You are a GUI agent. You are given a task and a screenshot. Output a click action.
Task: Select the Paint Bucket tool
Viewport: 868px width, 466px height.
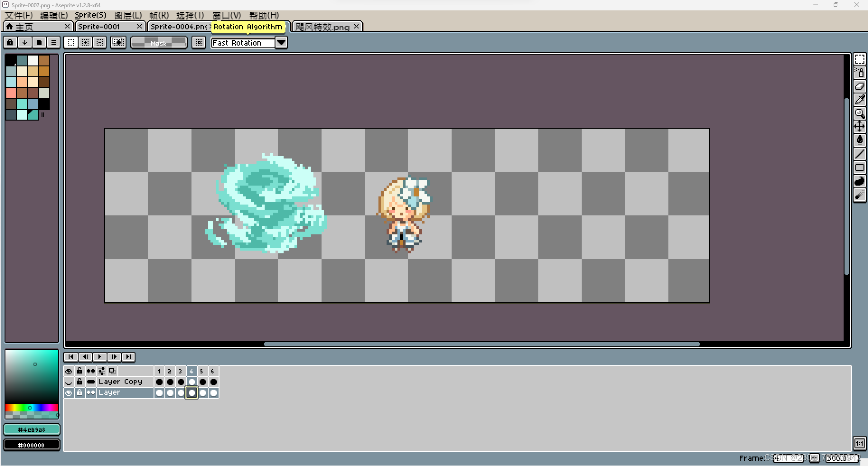859,140
